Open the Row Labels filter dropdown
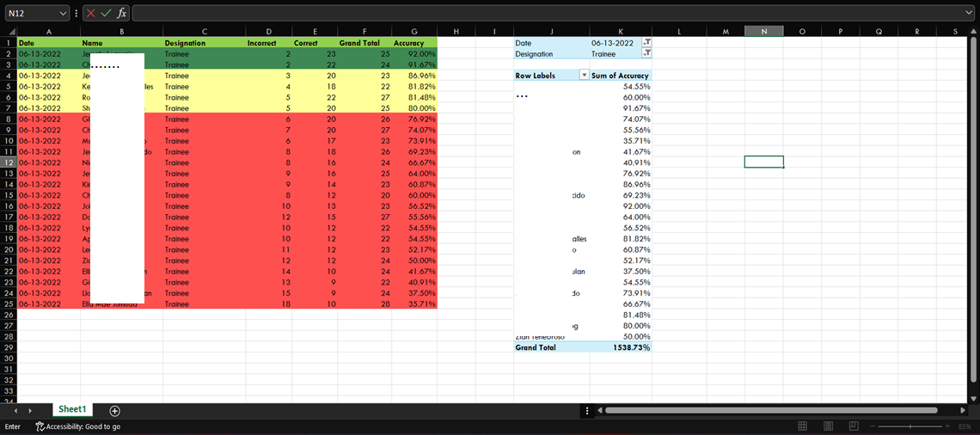980x435 pixels. point(585,75)
